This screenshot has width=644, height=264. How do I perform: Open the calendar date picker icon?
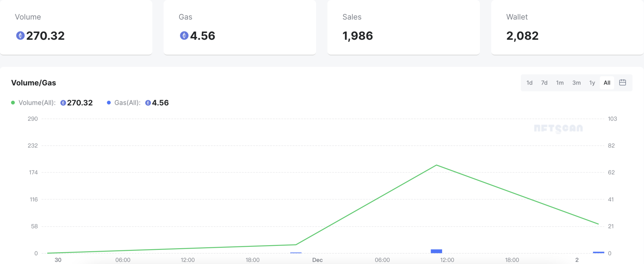[x=623, y=83]
